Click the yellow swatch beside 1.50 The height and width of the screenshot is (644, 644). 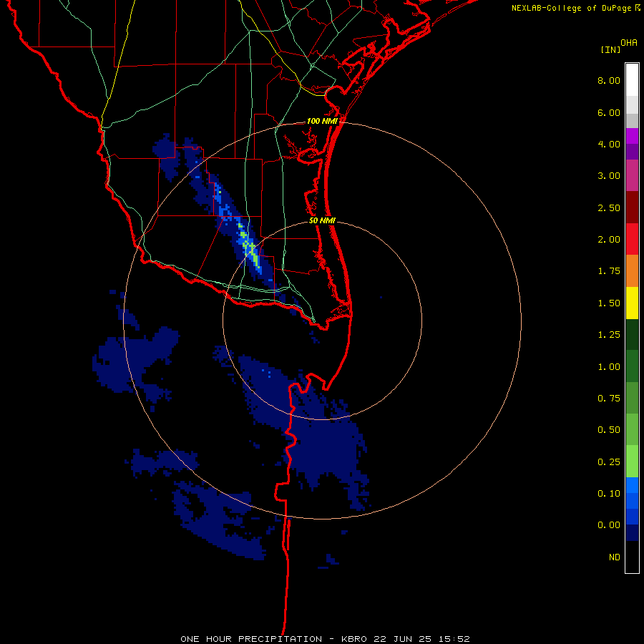coord(632,303)
